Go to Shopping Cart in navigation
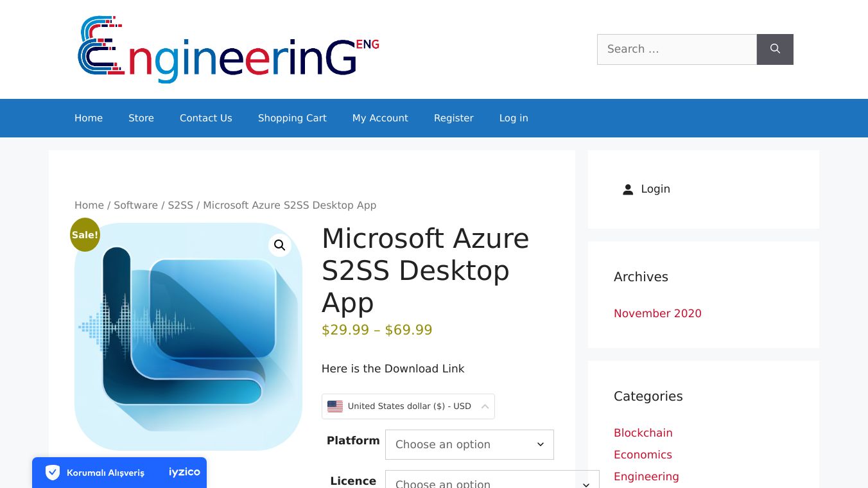Image resolution: width=868 pixels, height=488 pixels. point(292,118)
